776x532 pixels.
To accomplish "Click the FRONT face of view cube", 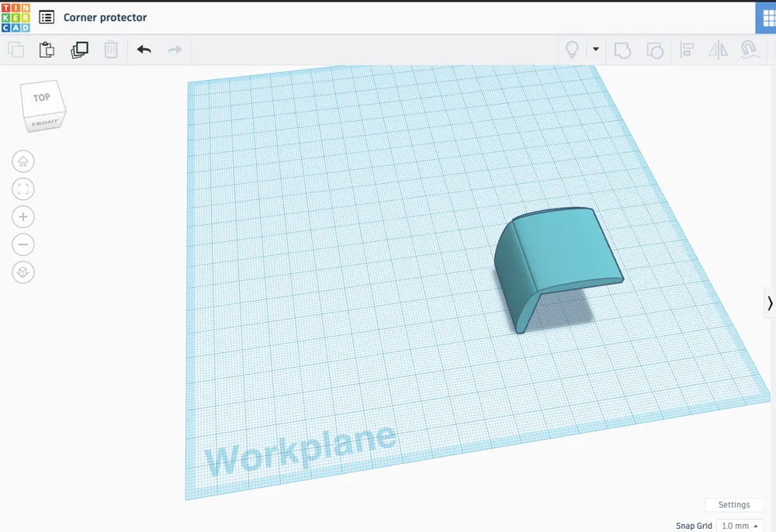I will point(44,123).
